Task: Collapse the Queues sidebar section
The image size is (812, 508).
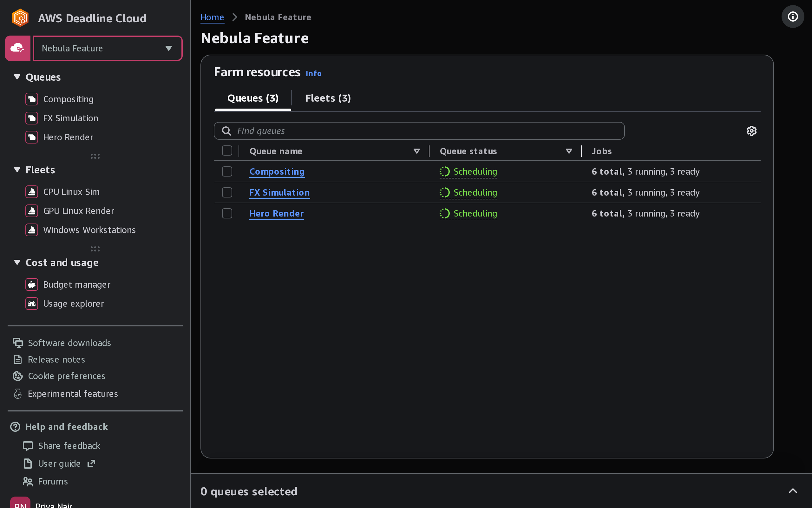Action: point(17,77)
